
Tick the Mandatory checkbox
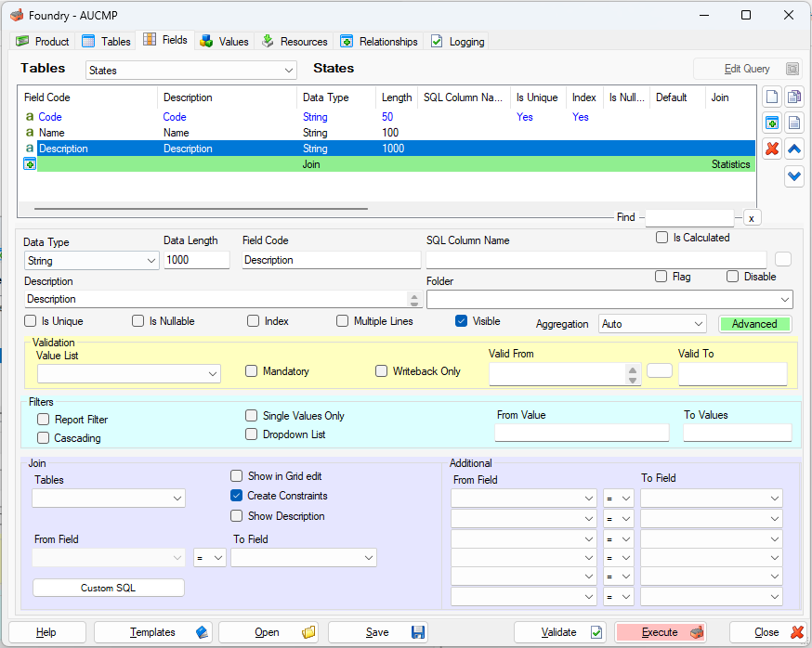coord(251,371)
